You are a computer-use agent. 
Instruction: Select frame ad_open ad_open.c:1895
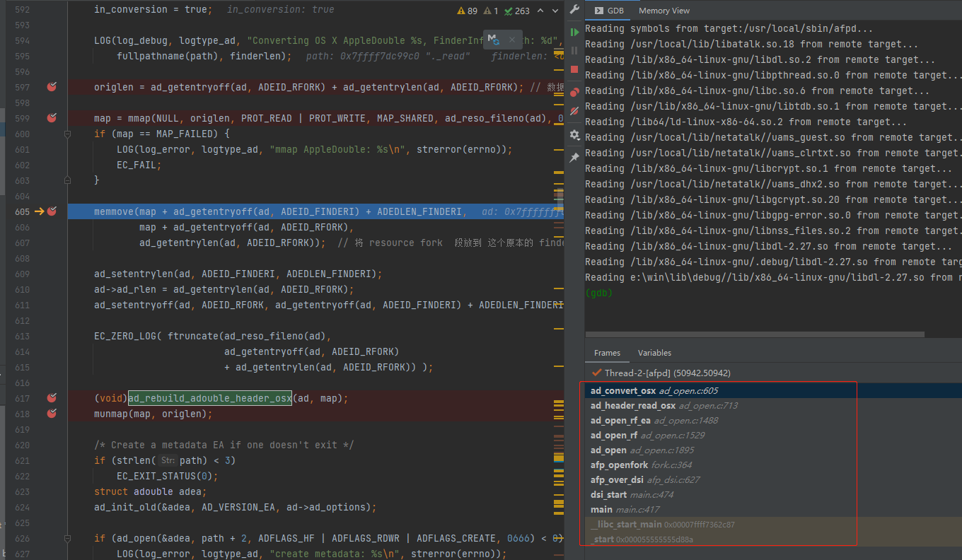(773, 450)
